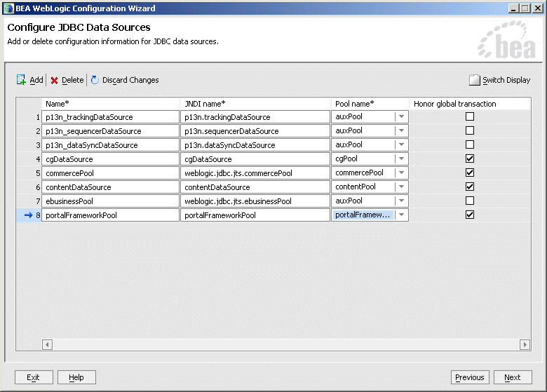Close the Configuration Wizard window
This screenshot has height=392, width=547.
pyautogui.click(x=538, y=8)
